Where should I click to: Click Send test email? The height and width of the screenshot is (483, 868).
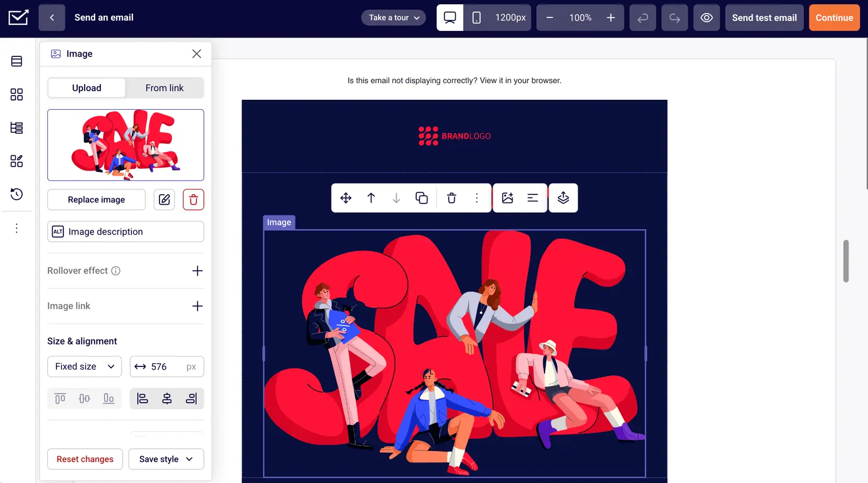[764, 17]
